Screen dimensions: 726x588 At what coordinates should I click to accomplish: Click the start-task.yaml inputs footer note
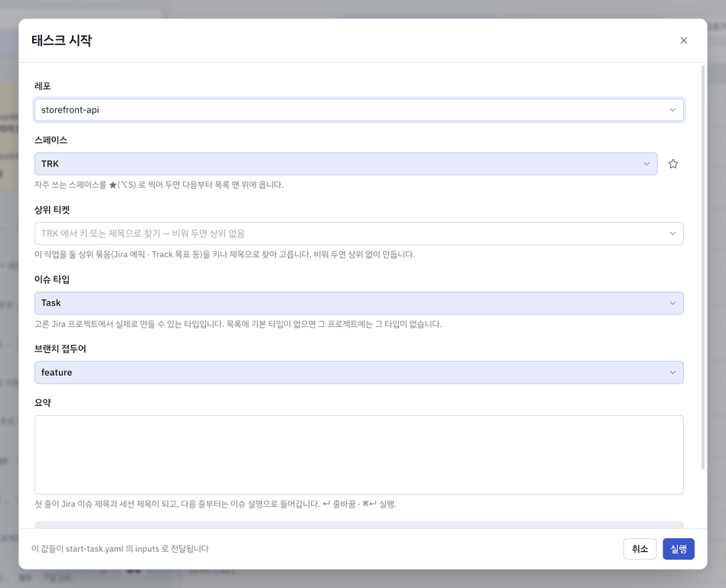(120, 549)
